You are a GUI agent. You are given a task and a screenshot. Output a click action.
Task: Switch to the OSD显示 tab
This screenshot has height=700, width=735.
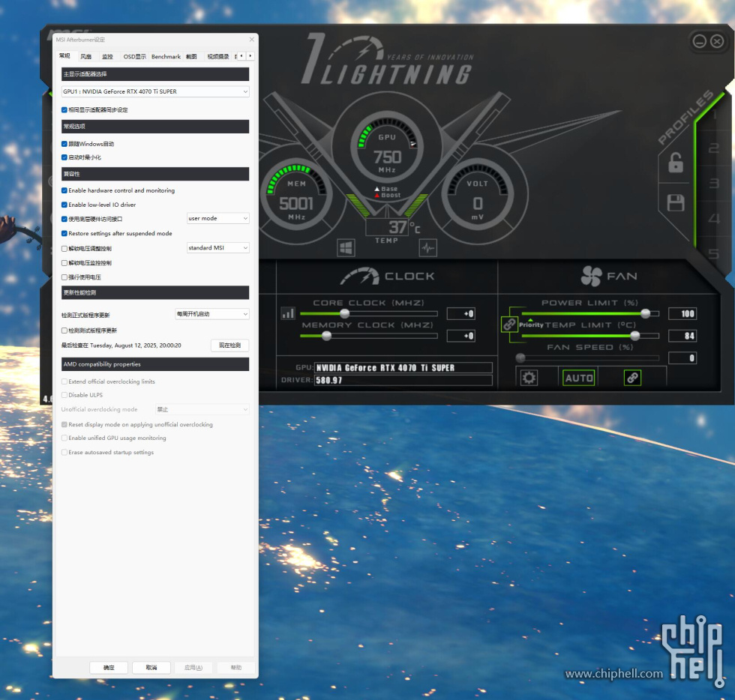pyautogui.click(x=134, y=57)
